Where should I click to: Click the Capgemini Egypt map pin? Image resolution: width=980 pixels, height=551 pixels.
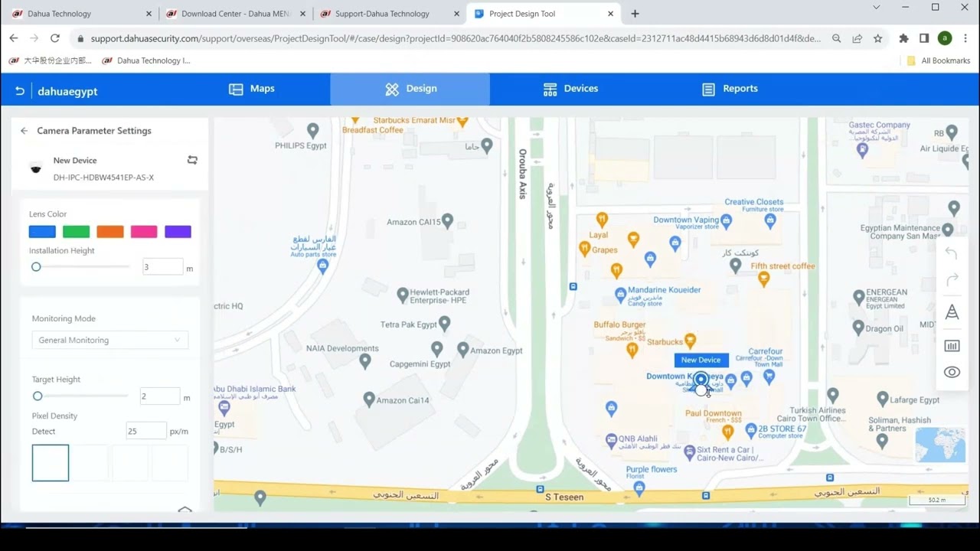436,349
